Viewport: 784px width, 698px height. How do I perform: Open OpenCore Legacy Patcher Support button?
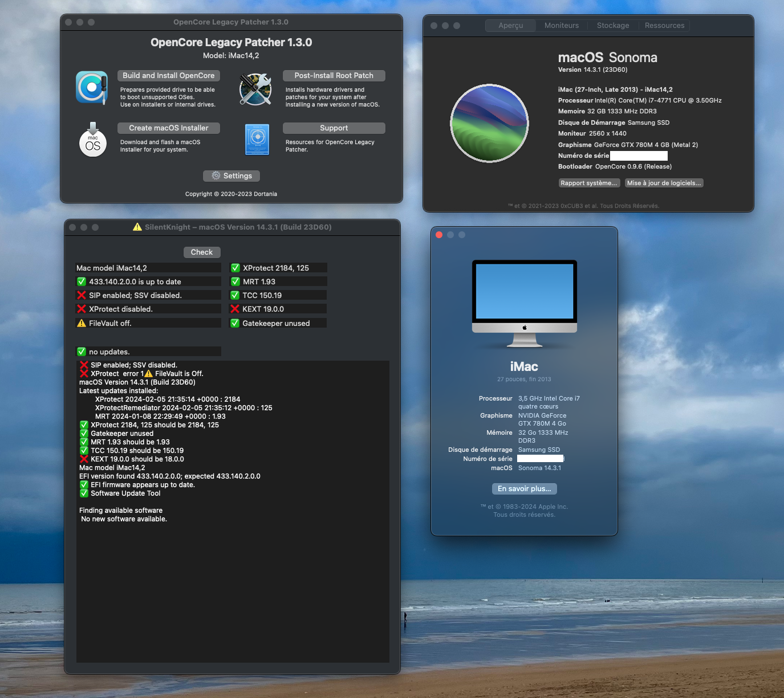(x=334, y=128)
